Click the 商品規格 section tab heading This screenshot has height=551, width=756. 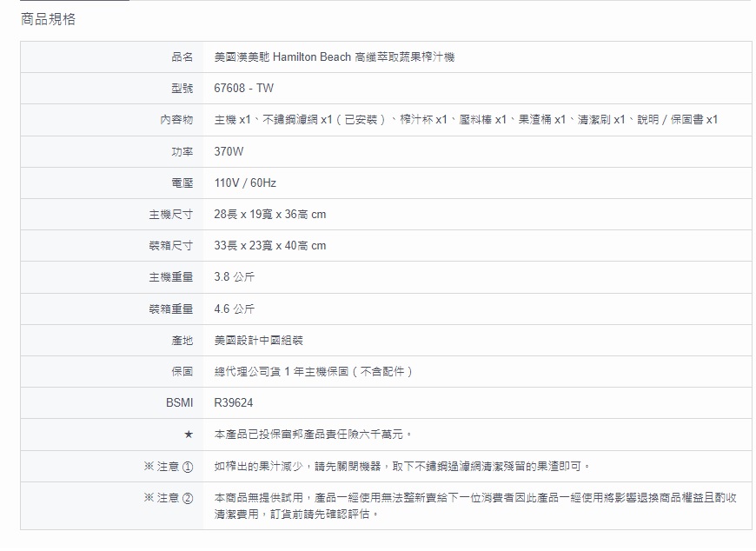[x=48, y=19]
